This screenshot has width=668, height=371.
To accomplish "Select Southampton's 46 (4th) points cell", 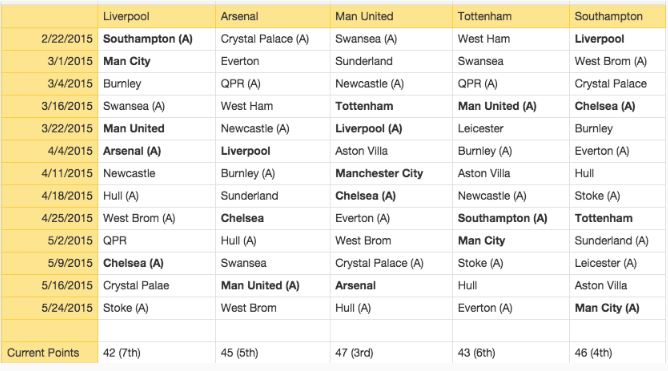I will 618,353.
